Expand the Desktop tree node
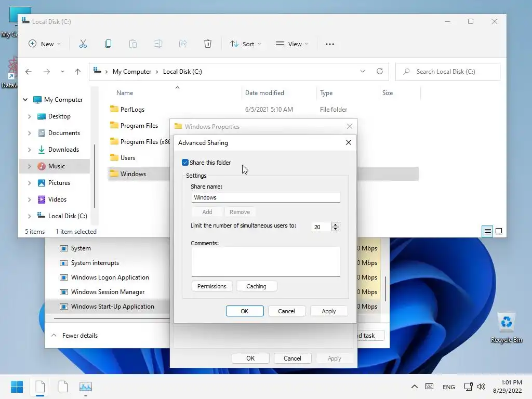This screenshot has width=532, height=399. point(29,116)
